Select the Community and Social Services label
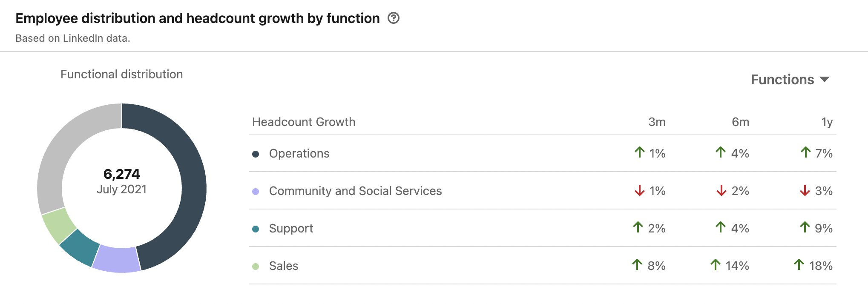868x304 pixels. click(x=355, y=191)
